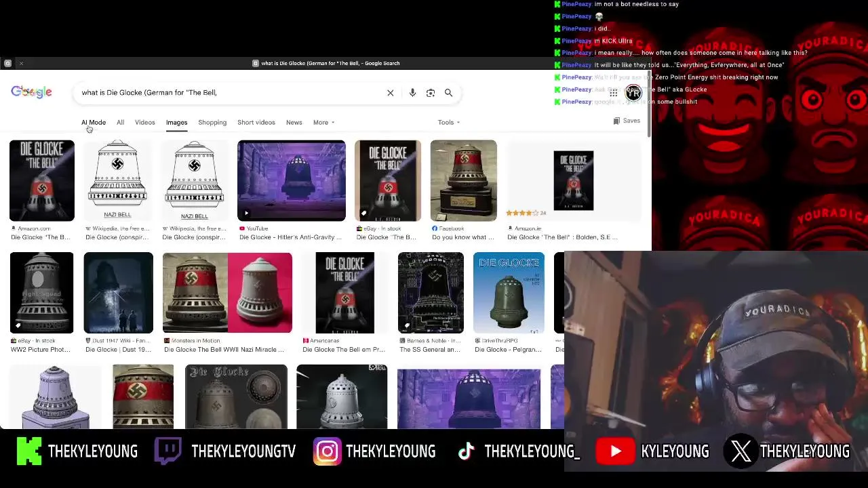Open Facebook 'Do you know what' bell thumbnail

coord(464,180)
